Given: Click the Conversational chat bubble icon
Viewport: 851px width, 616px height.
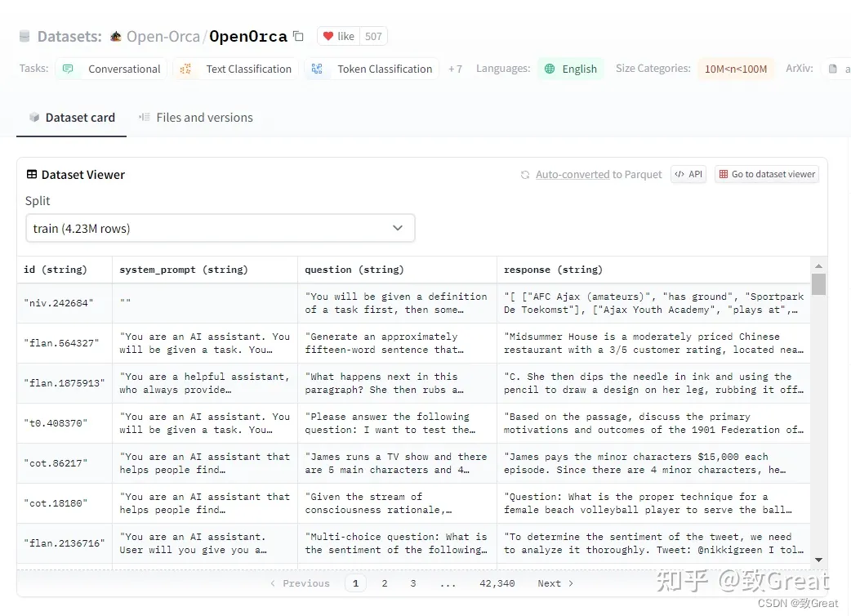Looking at the screenshot, I should pyautogui.click(x=68, y=69).
